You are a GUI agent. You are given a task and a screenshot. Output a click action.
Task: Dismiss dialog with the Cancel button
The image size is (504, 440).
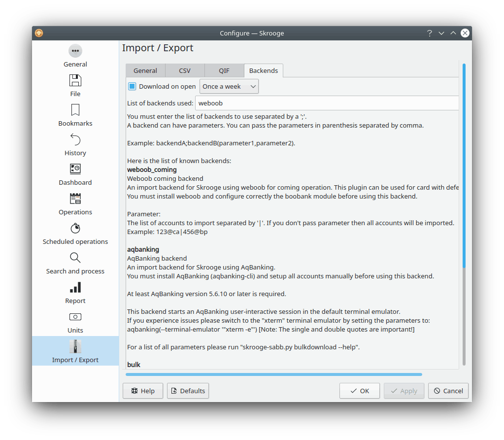pos(448,391)
